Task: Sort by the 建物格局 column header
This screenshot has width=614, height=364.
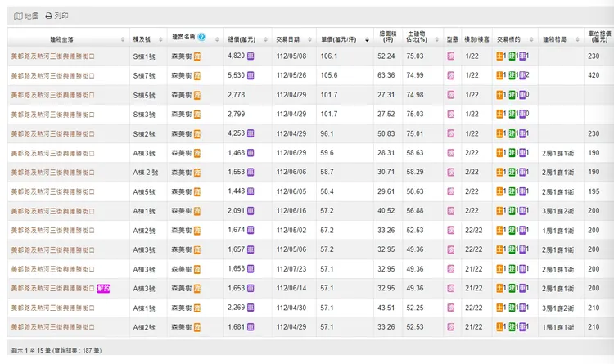Action: pos(557,38)
